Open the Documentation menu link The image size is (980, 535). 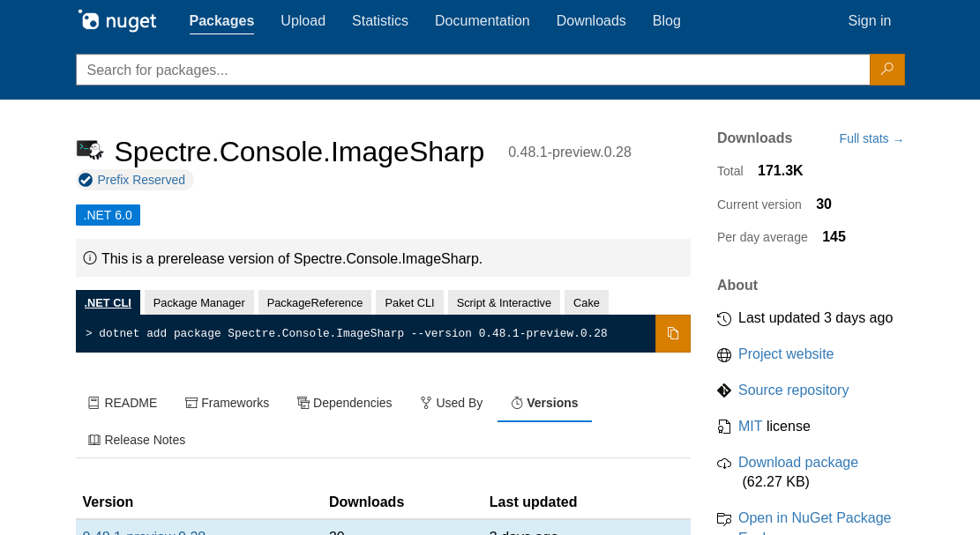click(x=482, y=21)
